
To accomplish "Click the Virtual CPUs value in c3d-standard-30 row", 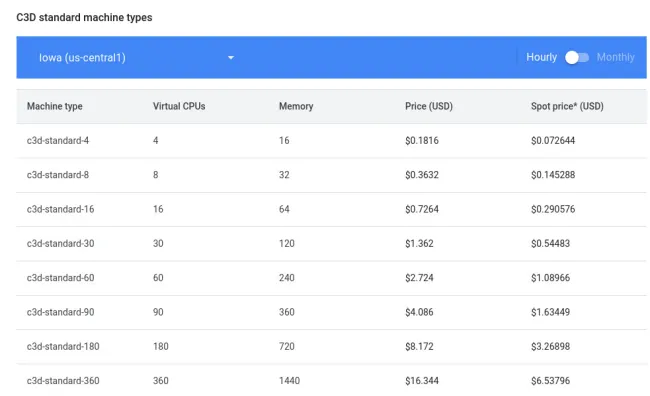I will [158, 243].
